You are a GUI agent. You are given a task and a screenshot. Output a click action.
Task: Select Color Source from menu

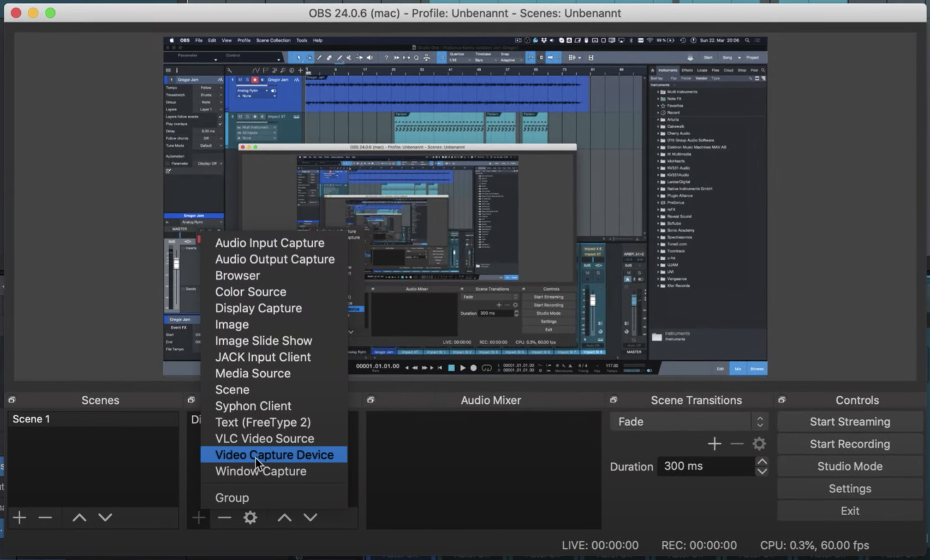(x=274, y=292)
